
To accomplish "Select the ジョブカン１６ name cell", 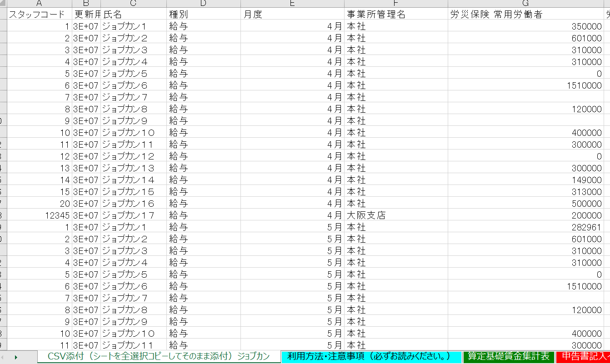I will point(134,203).
